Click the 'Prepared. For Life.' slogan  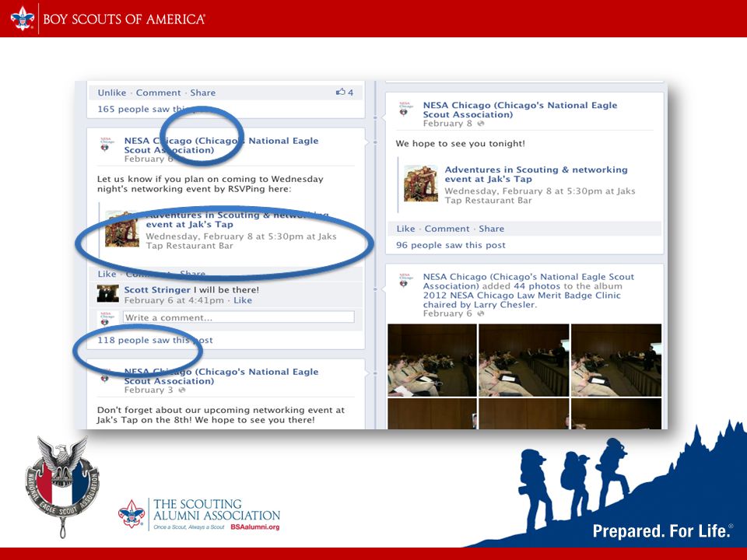click(x=663, y=530)
